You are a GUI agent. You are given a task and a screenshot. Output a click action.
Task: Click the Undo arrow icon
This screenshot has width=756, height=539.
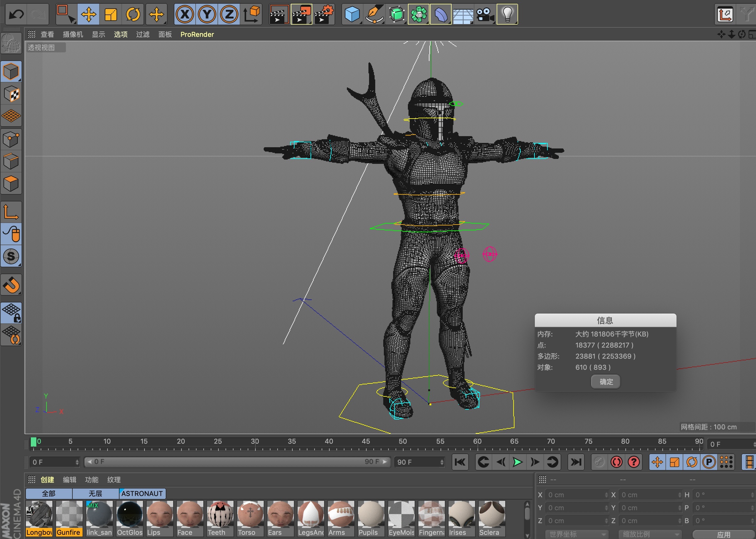pyautogui.click(x=16, y=14)
